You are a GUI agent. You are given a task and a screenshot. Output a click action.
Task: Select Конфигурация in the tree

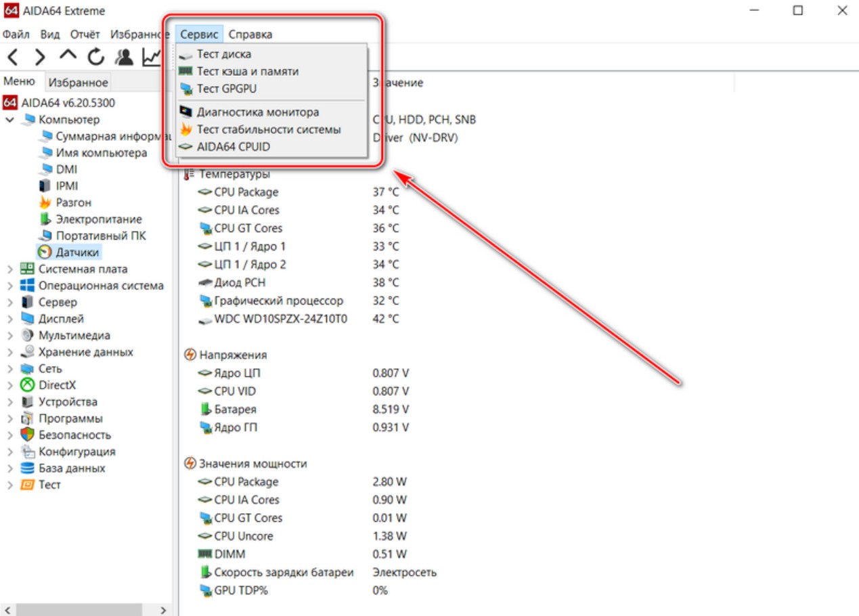[x=77, y=452]
